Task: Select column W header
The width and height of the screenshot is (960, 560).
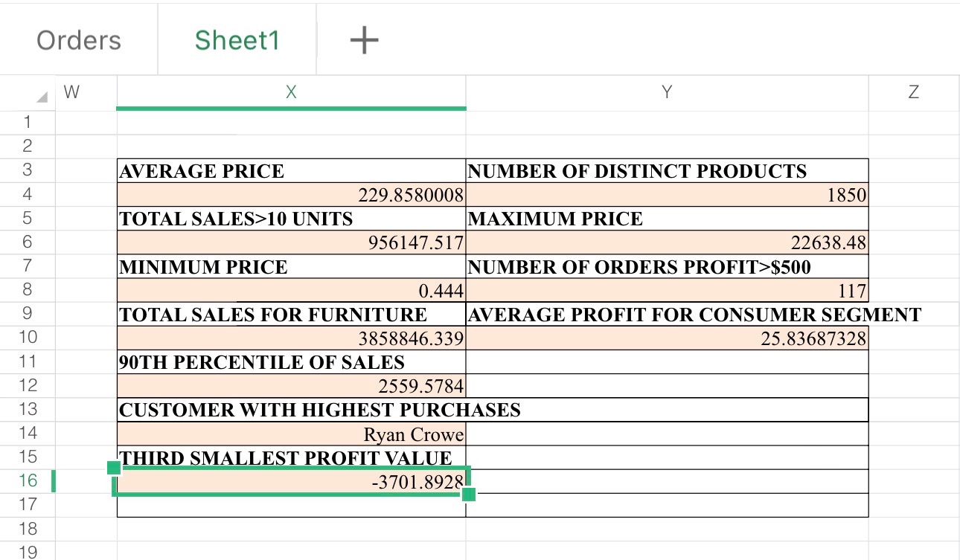Action: (x=71, y=92)
